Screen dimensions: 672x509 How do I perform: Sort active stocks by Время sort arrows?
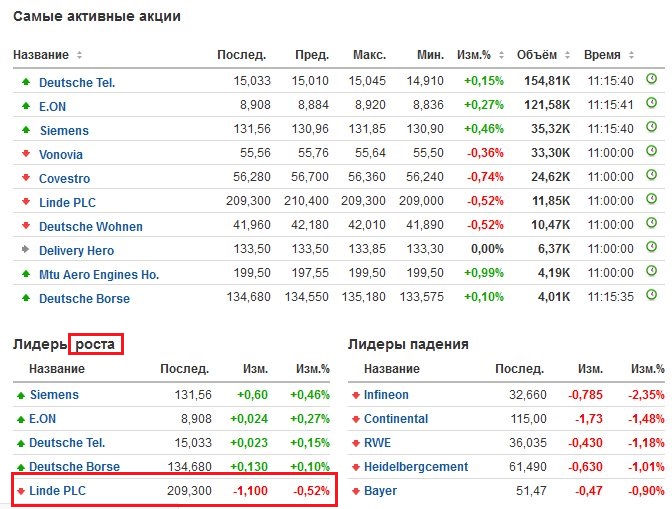(631, 55)
